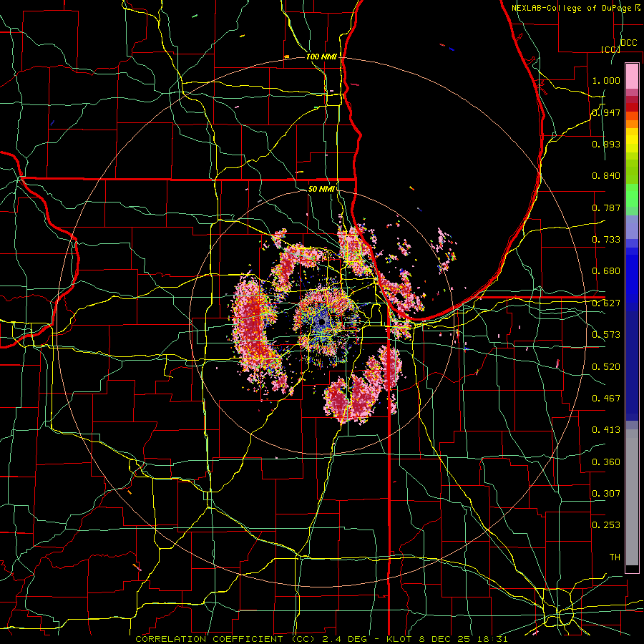This screenshot has width=644, height=644.
Task: Pick the bright green color bar segment near 0.787
Action: point(632,196)
